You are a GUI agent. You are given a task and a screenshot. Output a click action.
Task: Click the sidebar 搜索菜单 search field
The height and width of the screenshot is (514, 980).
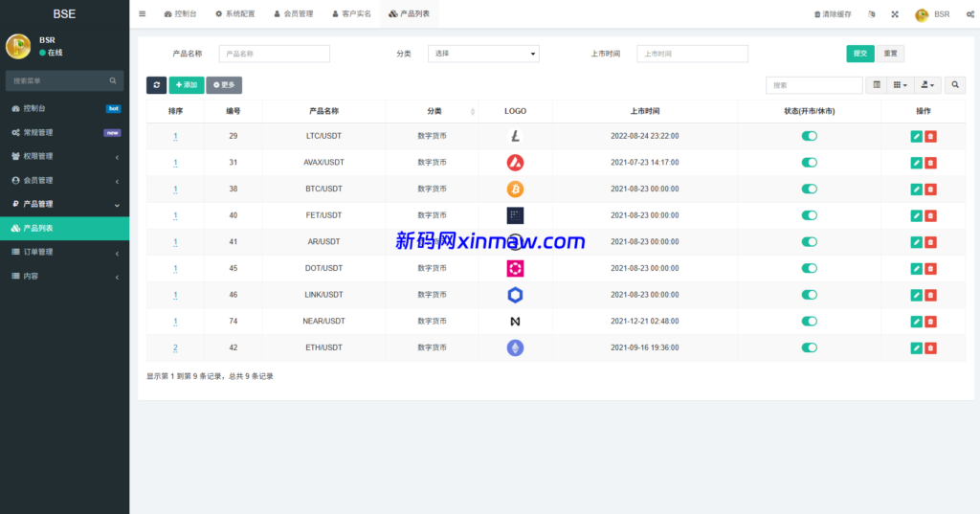tap(64, 80)
